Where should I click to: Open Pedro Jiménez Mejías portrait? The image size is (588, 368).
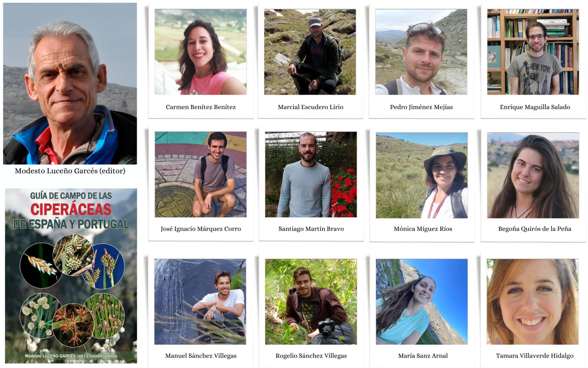[421, 52]
